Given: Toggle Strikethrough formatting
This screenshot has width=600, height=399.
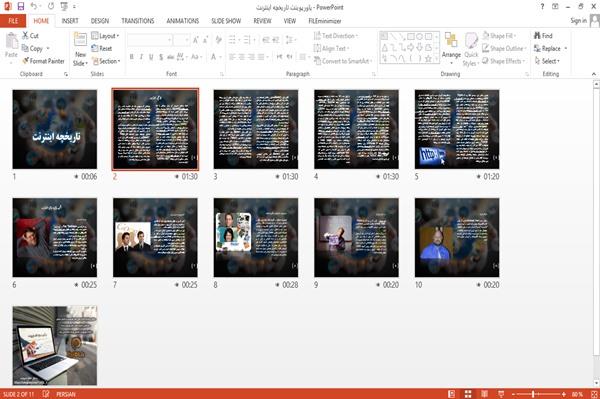Looking at the screenshot, I should (x=170, y=57).
